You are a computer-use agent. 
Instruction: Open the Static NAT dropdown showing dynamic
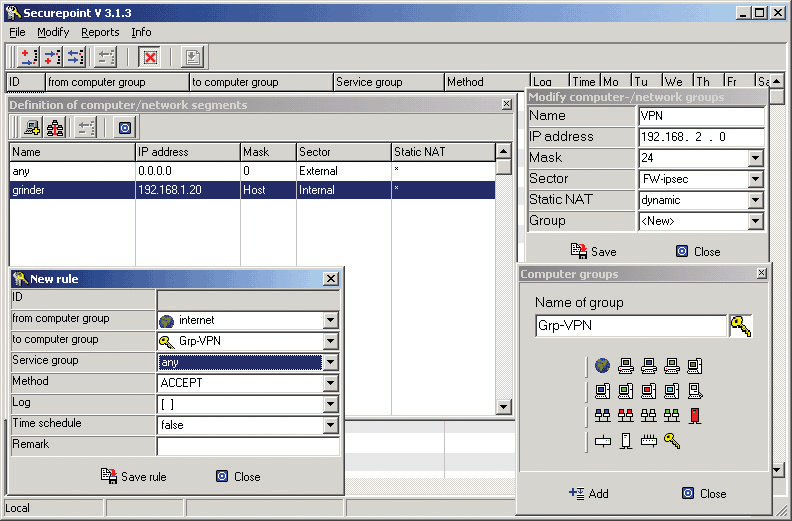pyautogui.click(x=755, y=200)
